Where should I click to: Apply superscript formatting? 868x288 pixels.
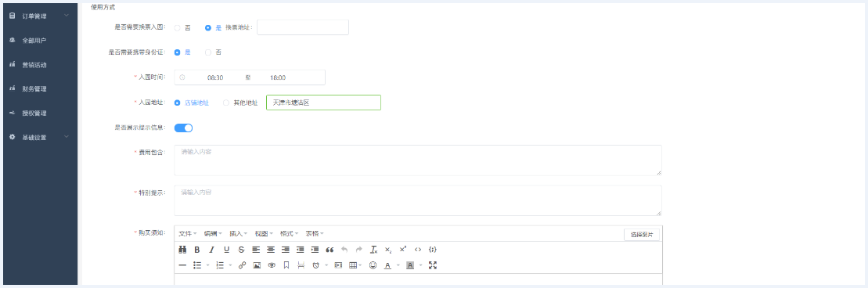pyautogui.click(x=403, y=250)
